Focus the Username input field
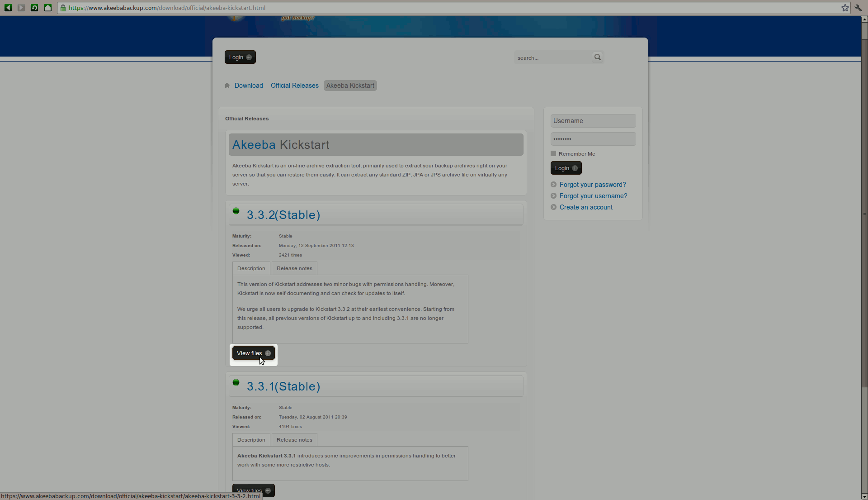 point(593,121)
